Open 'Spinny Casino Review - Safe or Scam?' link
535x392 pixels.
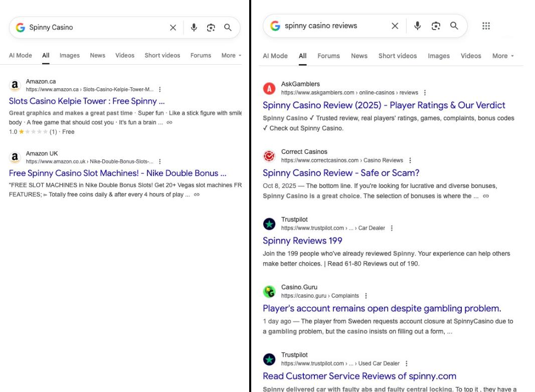pyautogui.click(x=341, y=173)
